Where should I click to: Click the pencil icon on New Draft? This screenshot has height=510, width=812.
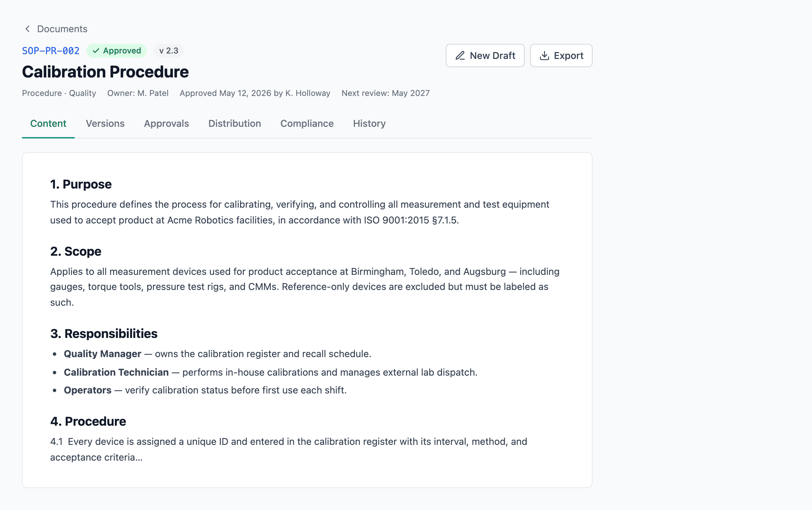click(x=460, y=56)
